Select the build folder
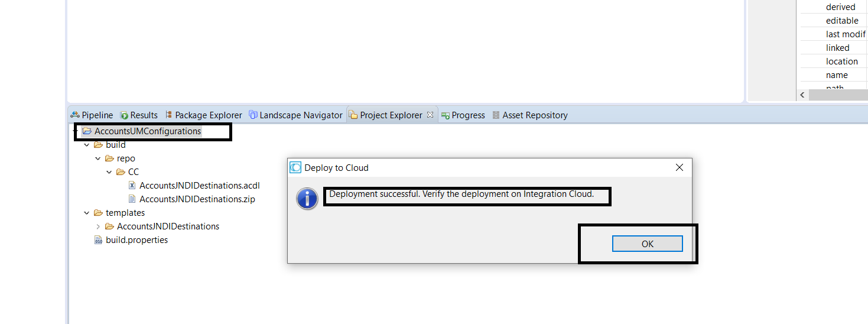Screen dimensions: 868x324 (x=115, y=145)
